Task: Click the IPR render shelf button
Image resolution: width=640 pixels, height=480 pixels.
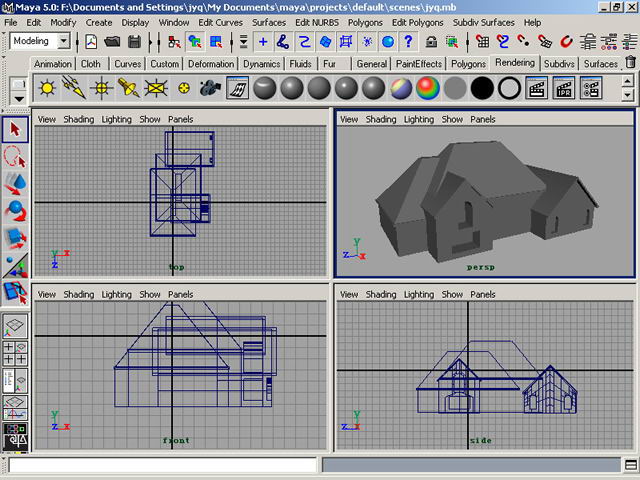Action: click(564, 88)
